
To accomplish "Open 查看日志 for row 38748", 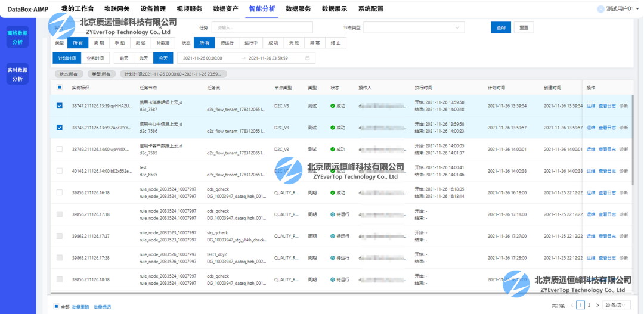I will (x=607, y=128).
